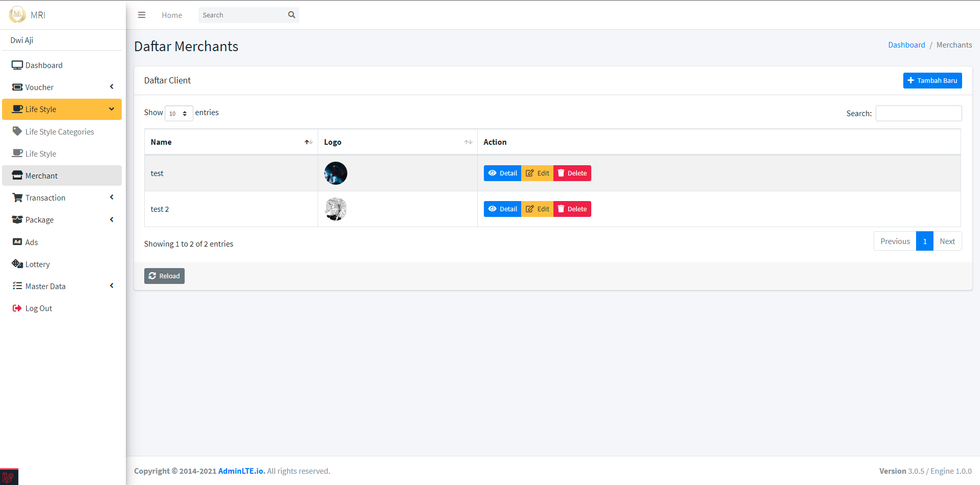Toggle the sidebar hamburger menu icon

click(142, 15)
